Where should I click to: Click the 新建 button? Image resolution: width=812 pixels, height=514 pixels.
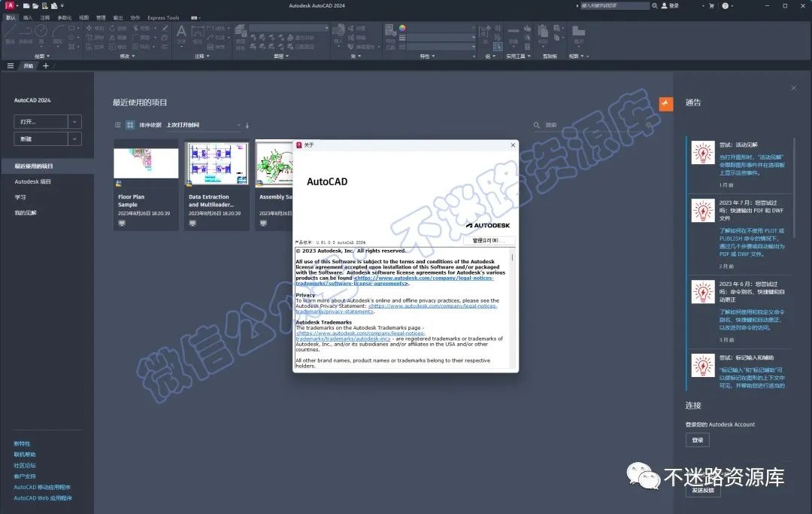point(41,139)
